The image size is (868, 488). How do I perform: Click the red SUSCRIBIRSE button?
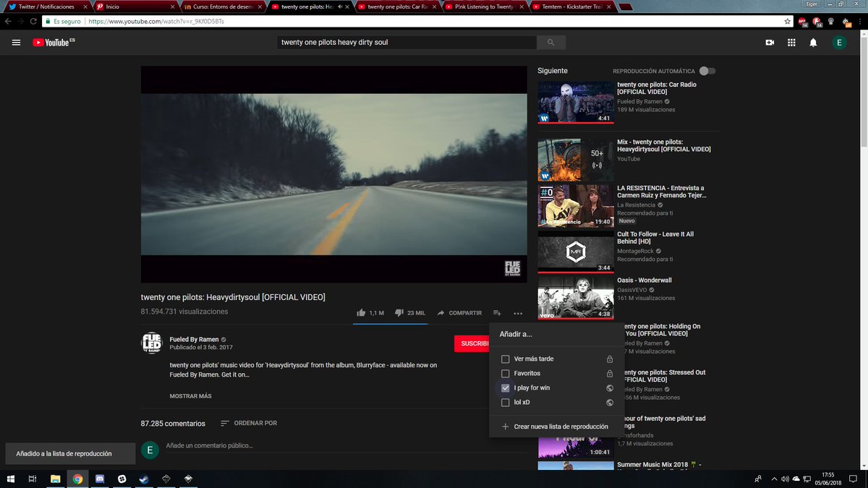(x=471, y=343)
